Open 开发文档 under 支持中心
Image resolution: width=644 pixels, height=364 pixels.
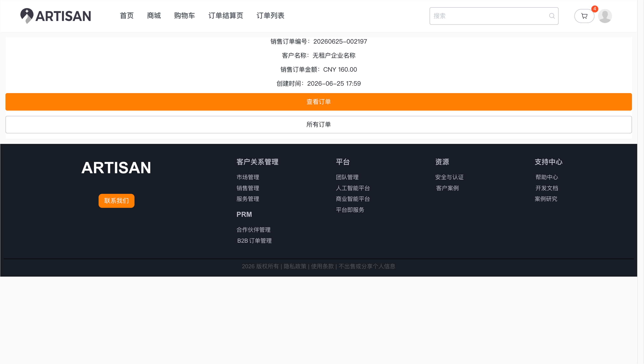tap(547, 188)
